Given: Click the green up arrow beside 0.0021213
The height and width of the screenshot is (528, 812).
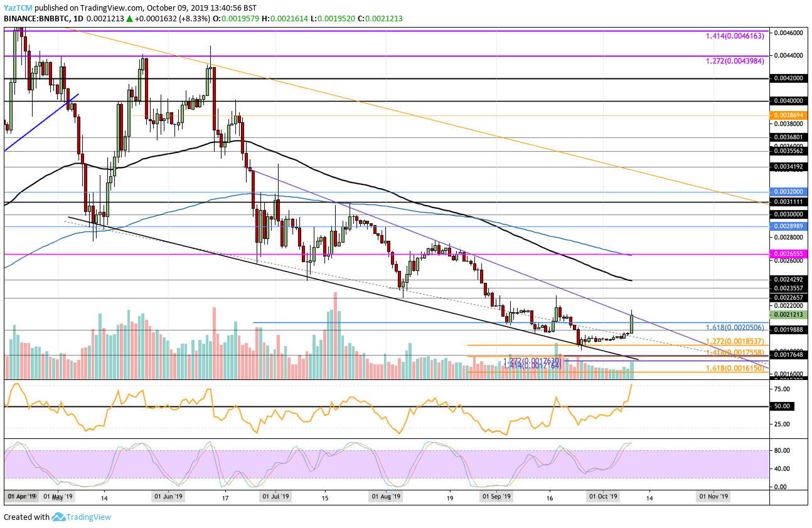Looking at the screenshot, I should [x=130, y=19].
